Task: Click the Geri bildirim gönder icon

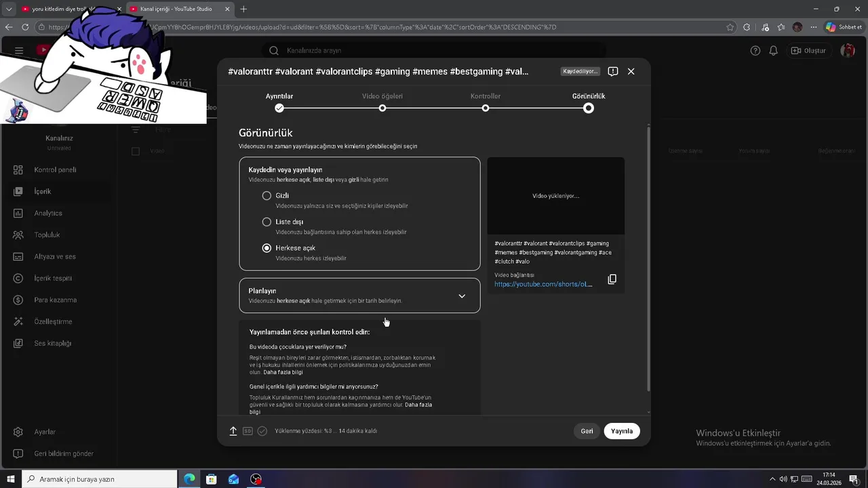Action: 18,453
